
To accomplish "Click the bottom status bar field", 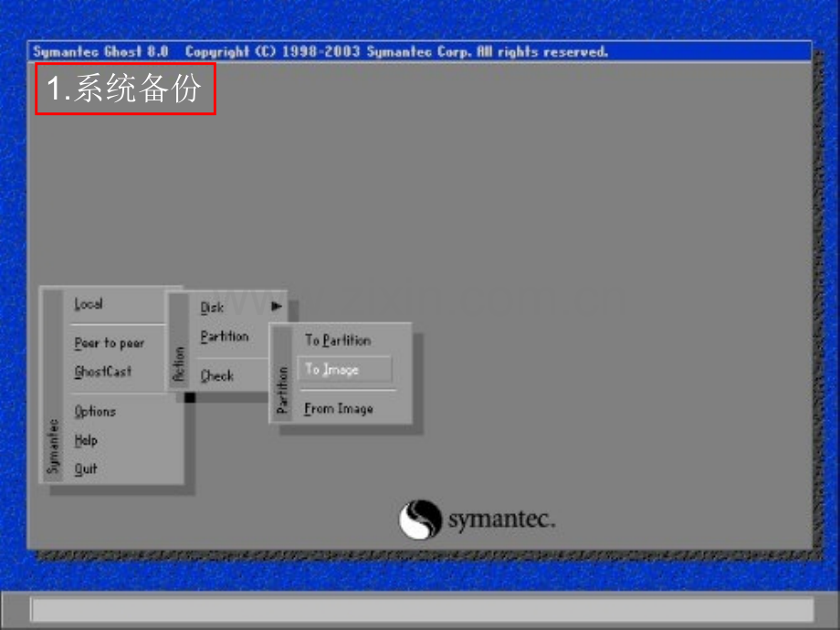I will (x=422, y=610).
